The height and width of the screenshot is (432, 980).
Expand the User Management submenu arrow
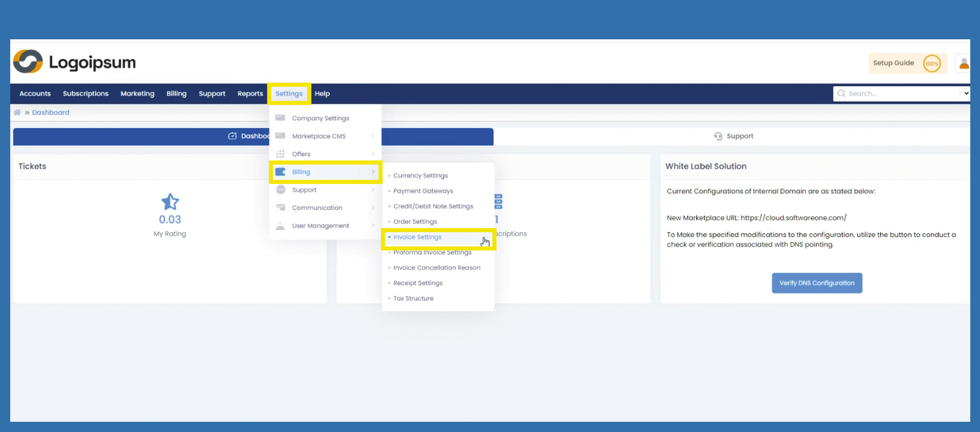(x=373, y=225)
